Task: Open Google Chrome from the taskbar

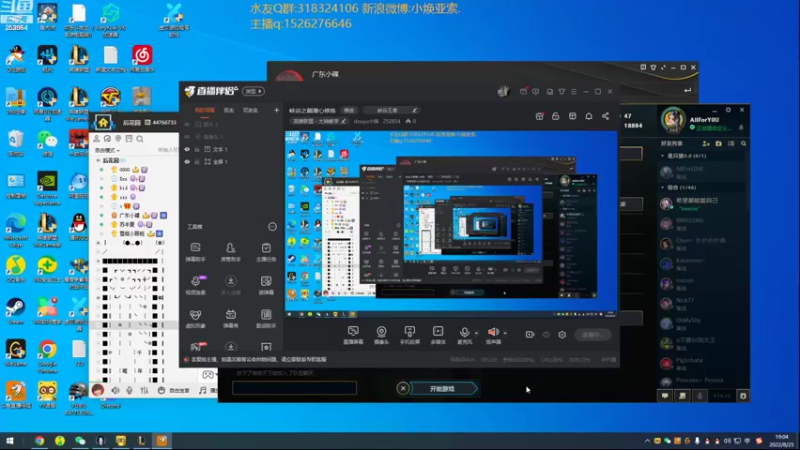Action: 39,441
